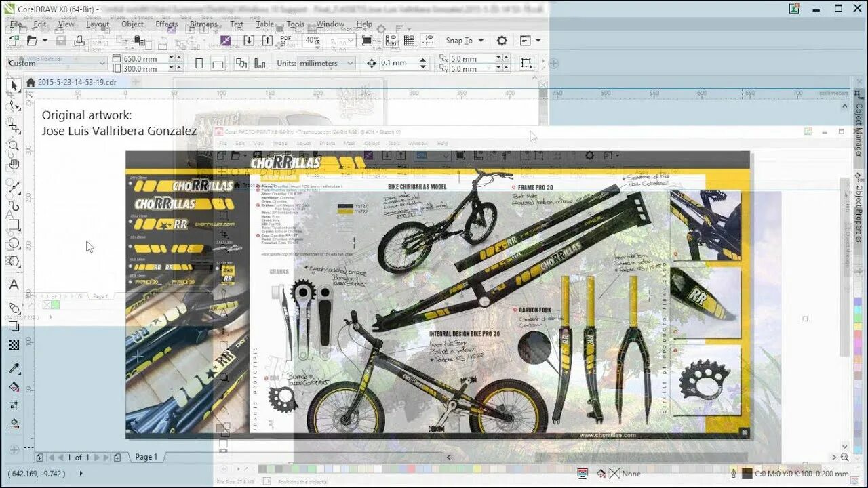Open the Edit menu
868x488 pixels.
coord(40,24)
